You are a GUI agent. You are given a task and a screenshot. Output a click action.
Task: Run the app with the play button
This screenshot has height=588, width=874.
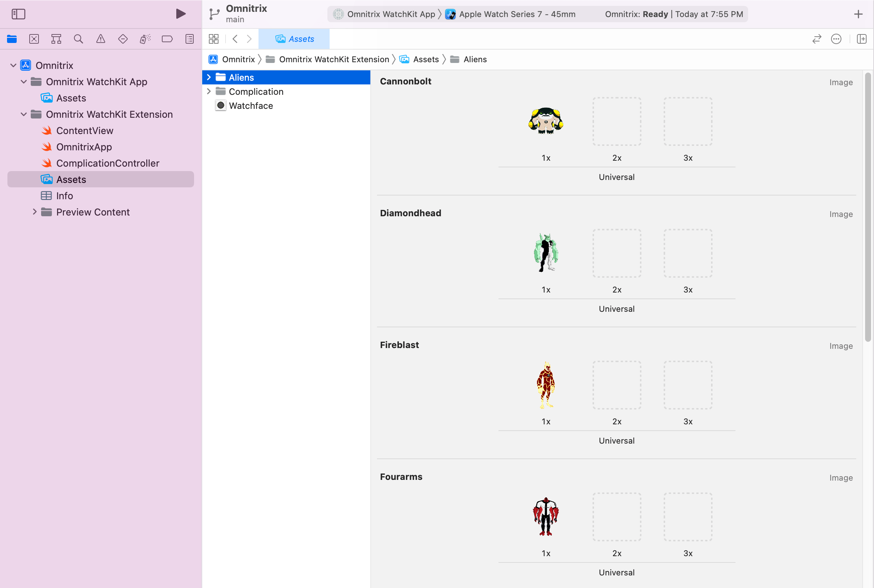pyautogui.click(x=181, y=14)
